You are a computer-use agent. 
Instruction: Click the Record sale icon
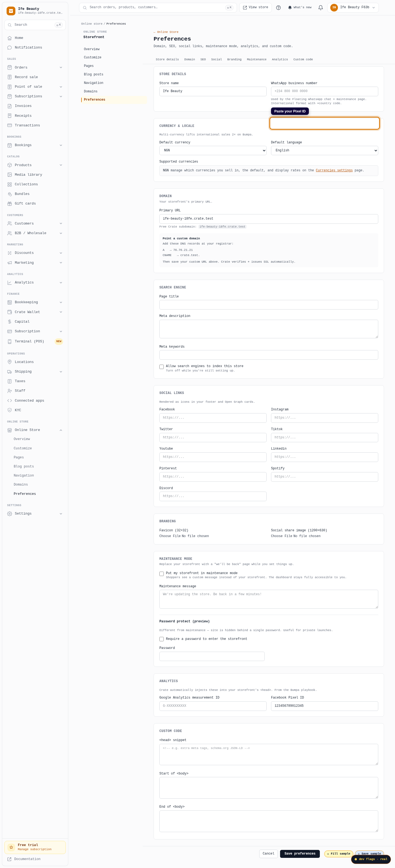tap(9, 77)
